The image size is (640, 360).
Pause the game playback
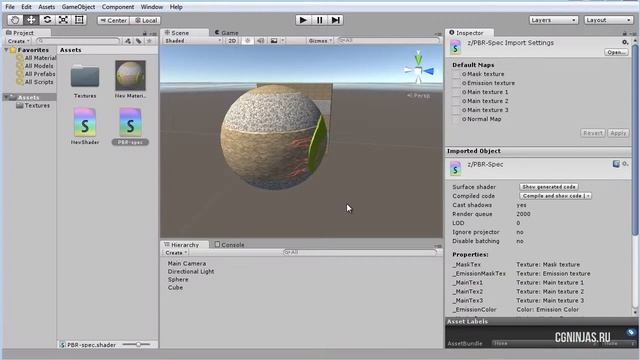[319, 20]
